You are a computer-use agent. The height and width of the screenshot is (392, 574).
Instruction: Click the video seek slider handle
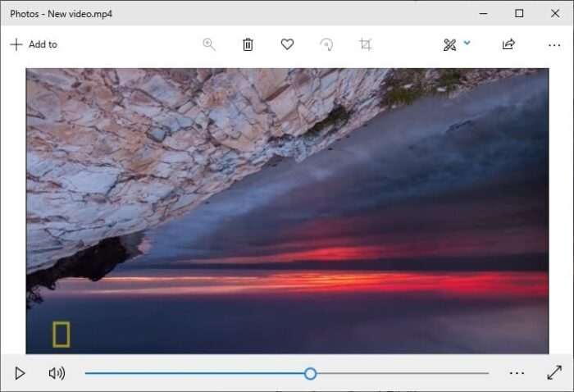click(311, 374)
